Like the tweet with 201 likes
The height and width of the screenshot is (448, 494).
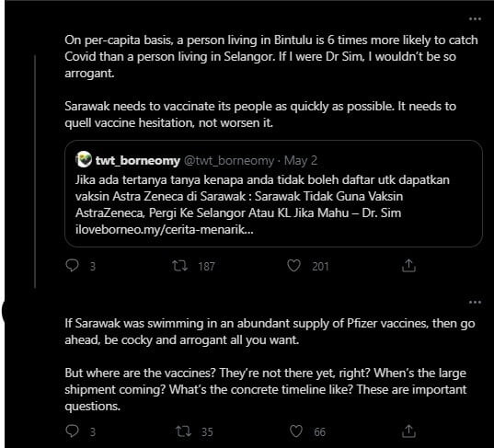tap(294, 266)
